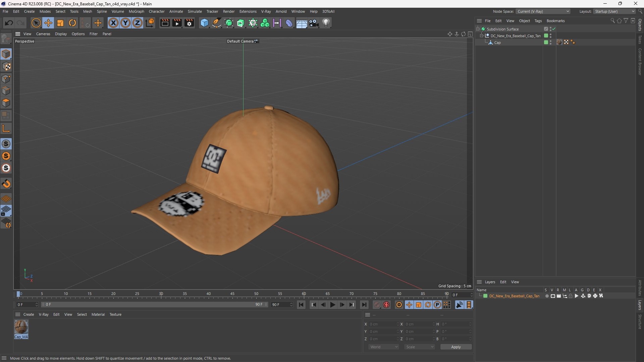Open the Layers tab on right edge
Image resolution: width=644 pixels, height=362 pixels.
point(640,305)
